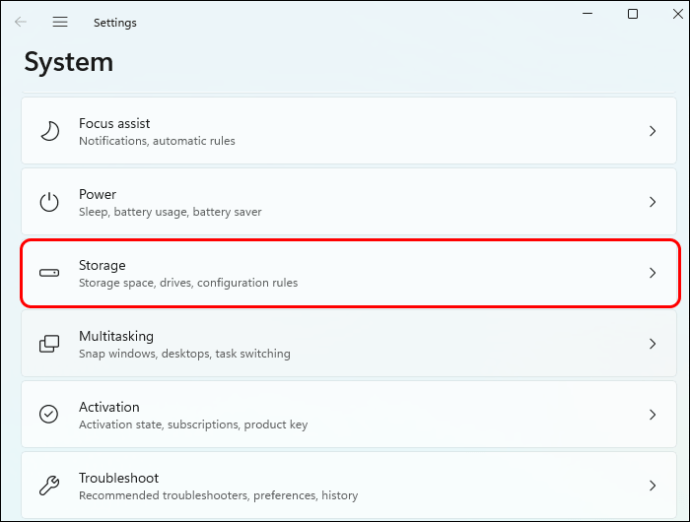Open Storage using its right chevron
The image size is (690, 522).
coord(652,273)
